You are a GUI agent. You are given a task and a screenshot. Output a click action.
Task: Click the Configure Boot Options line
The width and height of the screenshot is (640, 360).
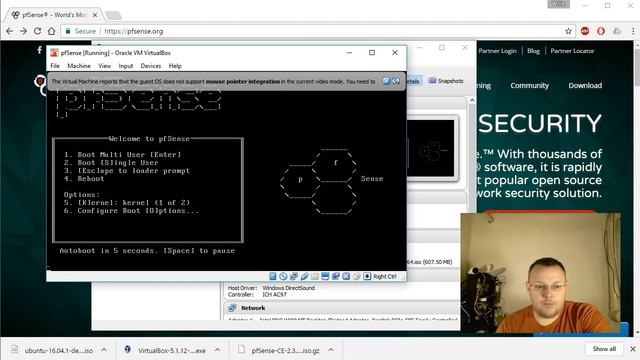tap(131, 211)
